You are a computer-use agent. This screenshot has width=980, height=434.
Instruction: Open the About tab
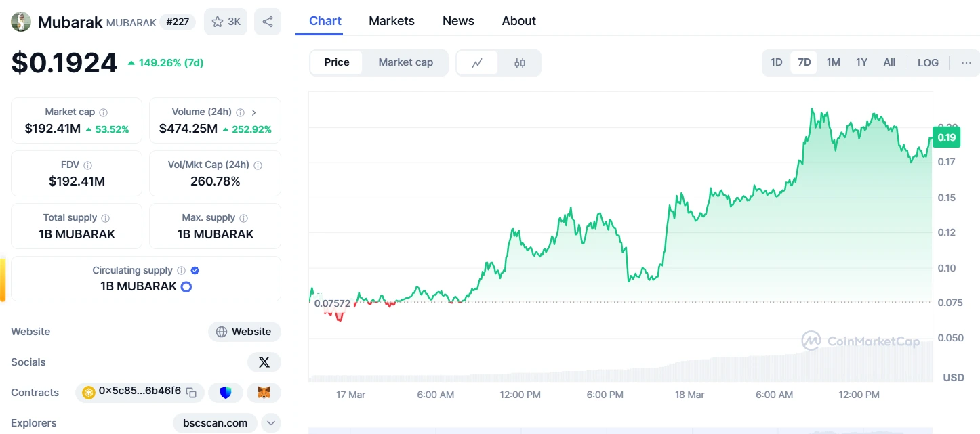pyautogui.click(x=519, y=21)
